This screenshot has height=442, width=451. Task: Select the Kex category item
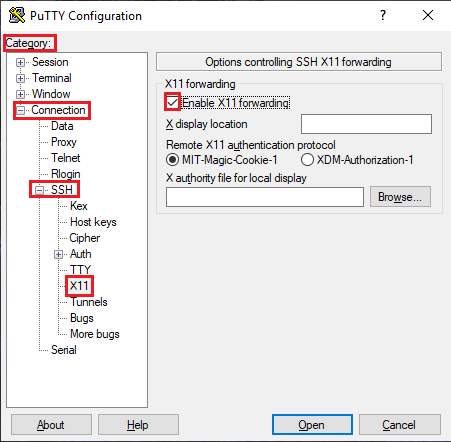(79, 206)
